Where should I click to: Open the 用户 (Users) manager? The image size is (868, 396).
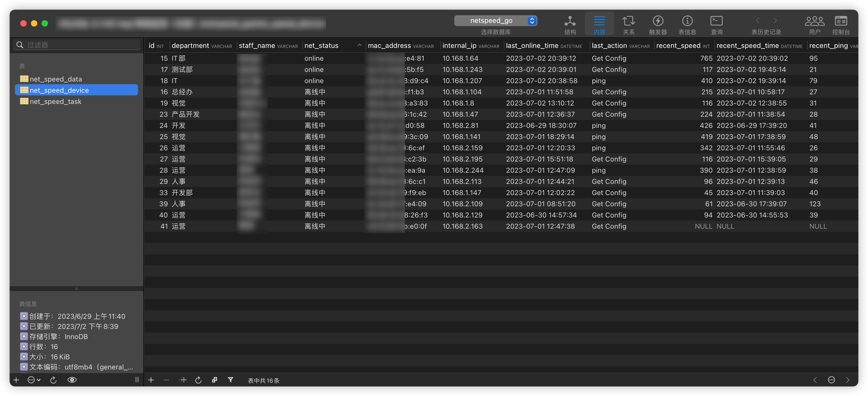(x=815, y=24)
